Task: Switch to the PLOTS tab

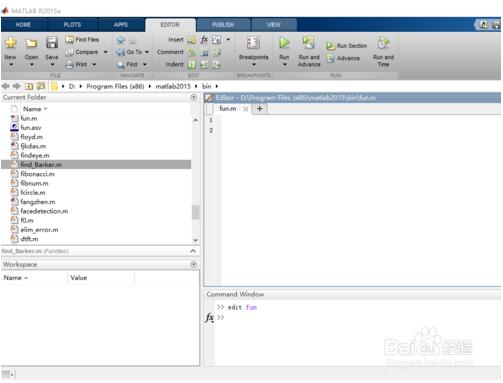Action: pos(72,25)
